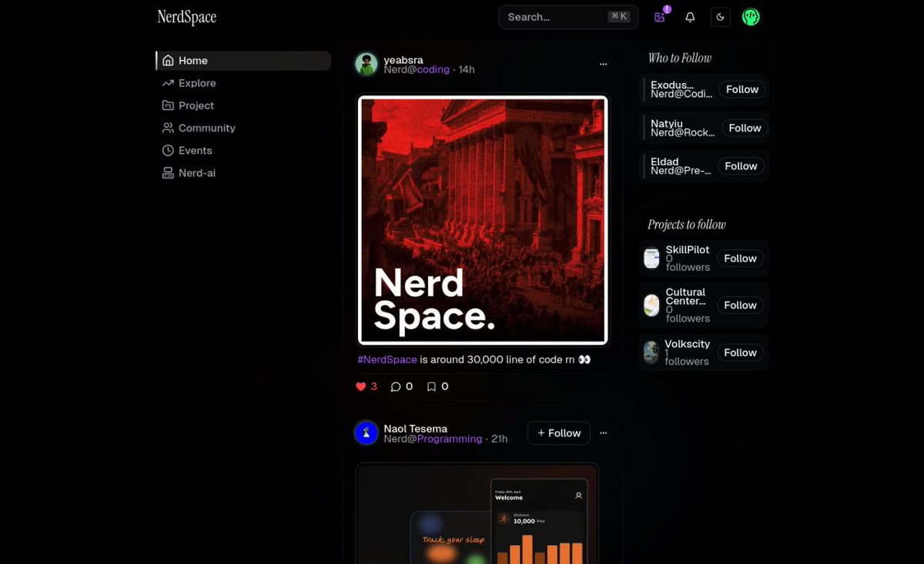Viewport: 924px width, 564px height.
Task: Focus the Search input field
Action: coord(568,17)
